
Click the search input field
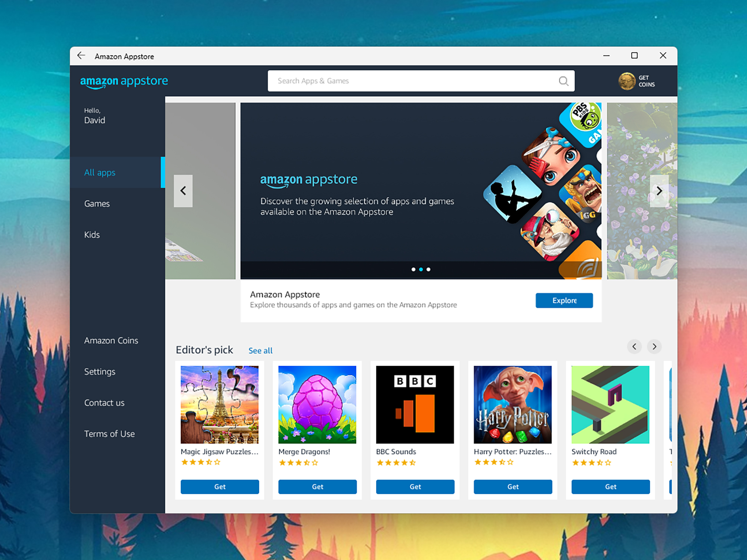[420, 81]
